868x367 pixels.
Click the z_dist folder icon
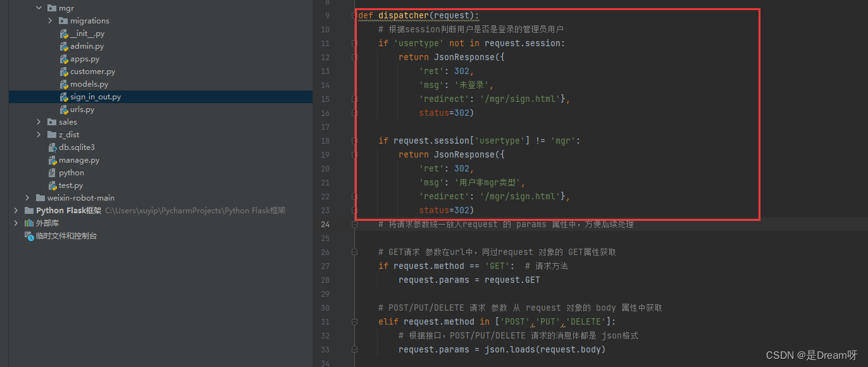pyautogui.click(x=52, y=135)
